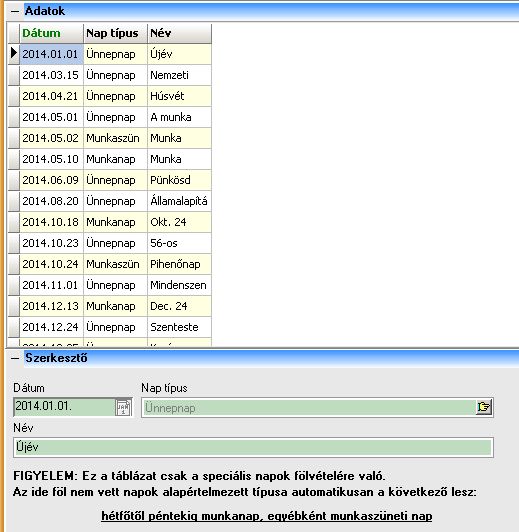Click the row indicator arrow for 2014.01.01
Viewport: 519px width, 532px height.
[x=14, y=54]
